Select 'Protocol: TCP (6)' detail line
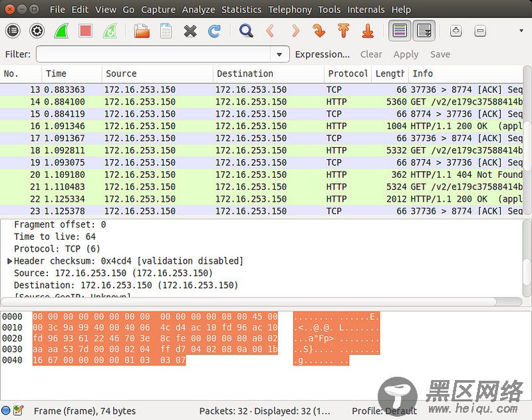 pos(57,248)
